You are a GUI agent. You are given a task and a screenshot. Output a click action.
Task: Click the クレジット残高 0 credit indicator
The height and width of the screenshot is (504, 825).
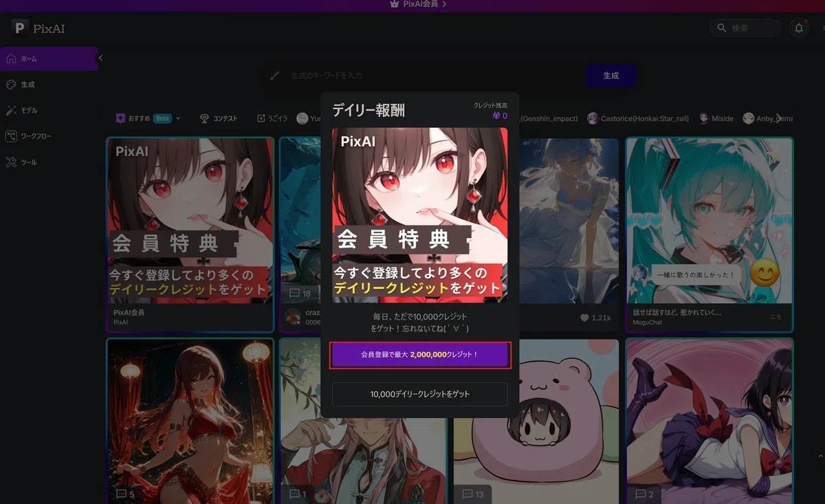(491, 111)
